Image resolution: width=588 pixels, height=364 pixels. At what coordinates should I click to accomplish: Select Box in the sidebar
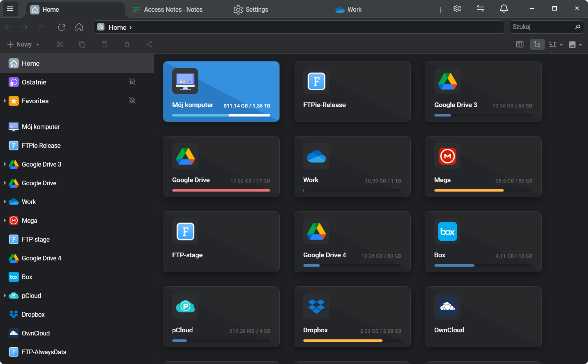click(77, 277)
